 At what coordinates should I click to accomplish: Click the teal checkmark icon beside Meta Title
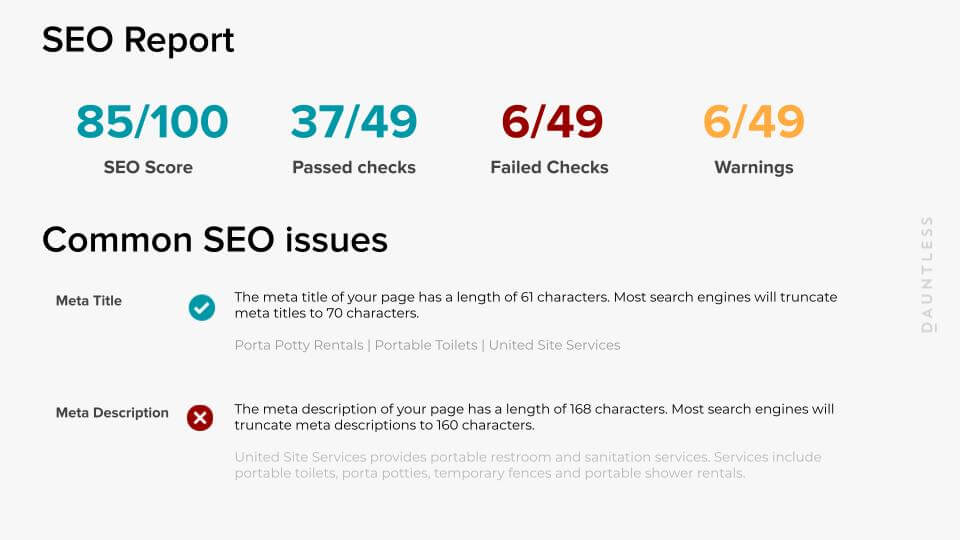(x=202, y=307)
